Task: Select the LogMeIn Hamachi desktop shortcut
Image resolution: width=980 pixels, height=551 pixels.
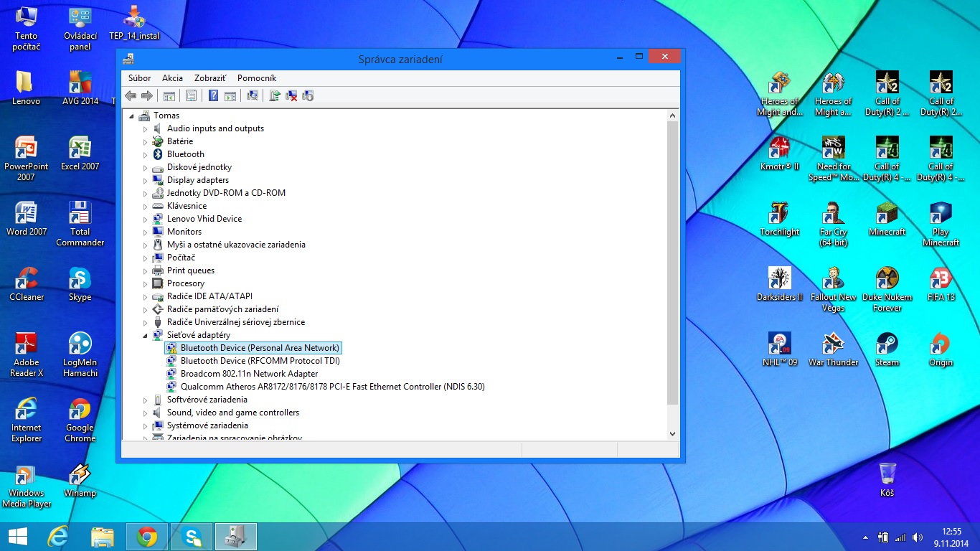Action: [x=80, y=354]
